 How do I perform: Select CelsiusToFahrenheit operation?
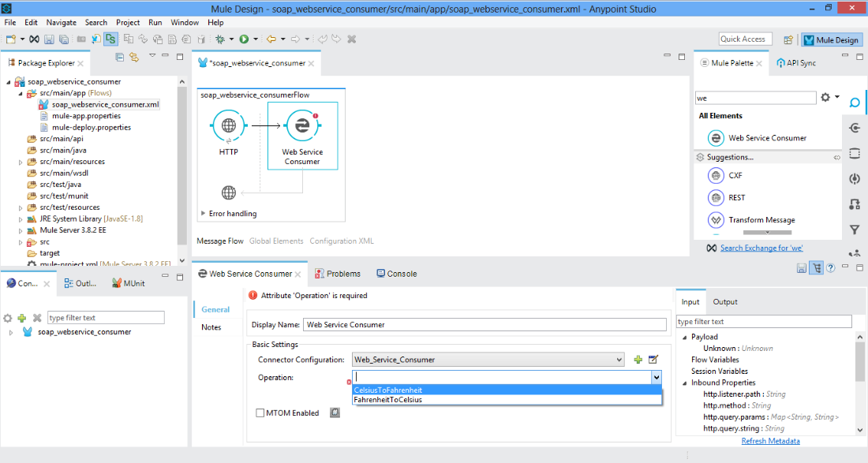click(x=507, y=390)
